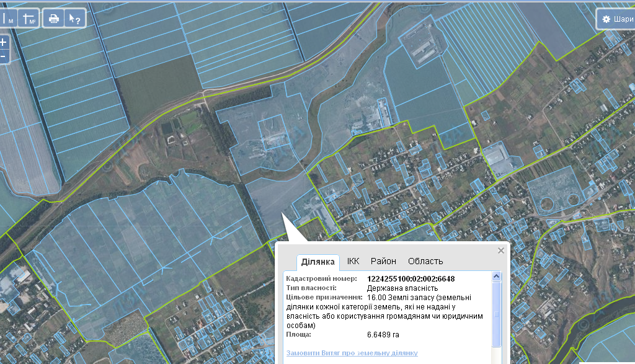
Task: Enable the parcel info query cursor
Action: (x=74, y=19)
